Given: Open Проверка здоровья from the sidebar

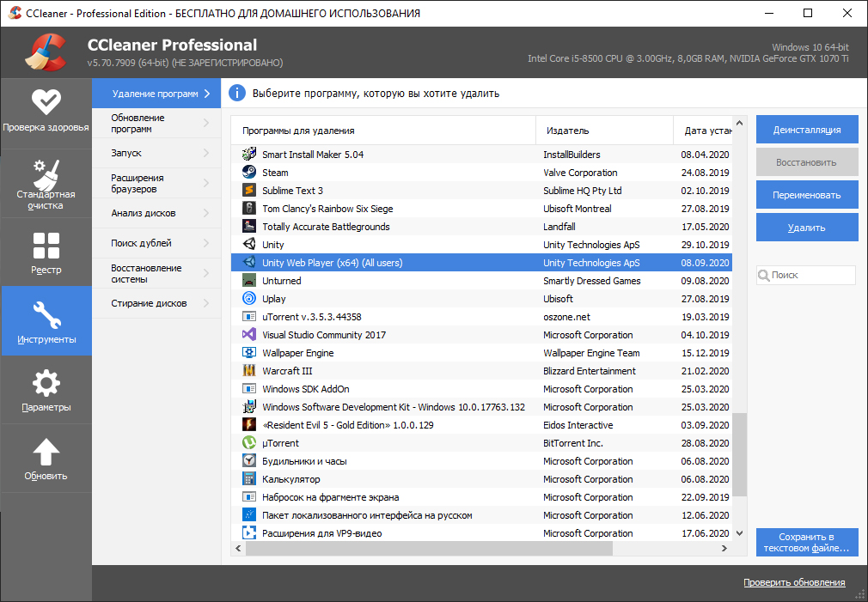Looking at the screenshot, I should (46, 106).
